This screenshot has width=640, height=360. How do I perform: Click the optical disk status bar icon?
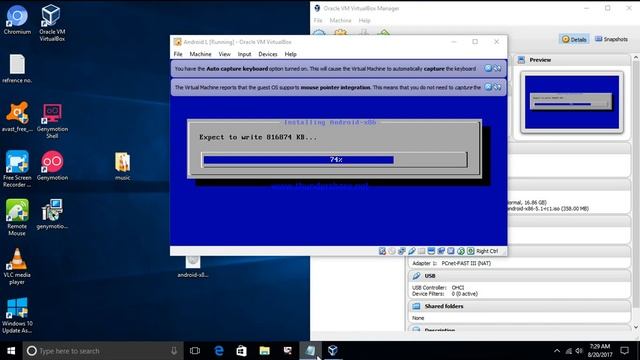pyautogui.click(x=392, y=251)
